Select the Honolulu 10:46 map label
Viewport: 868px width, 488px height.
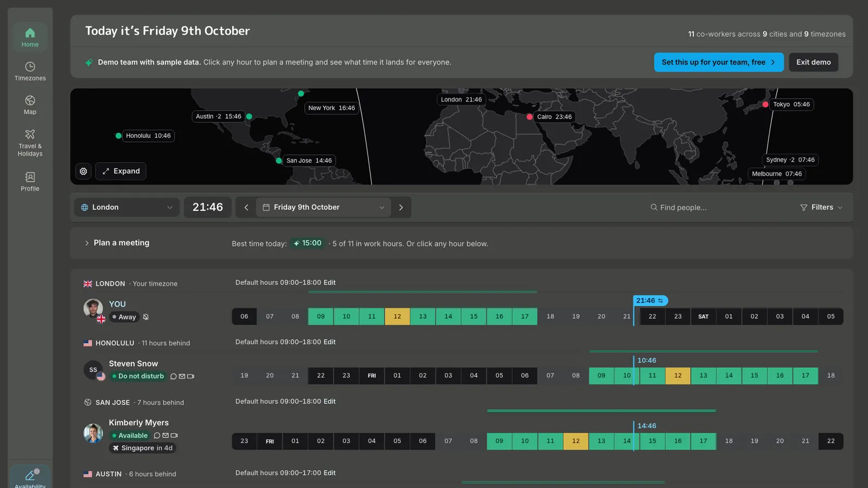point(148,136)
